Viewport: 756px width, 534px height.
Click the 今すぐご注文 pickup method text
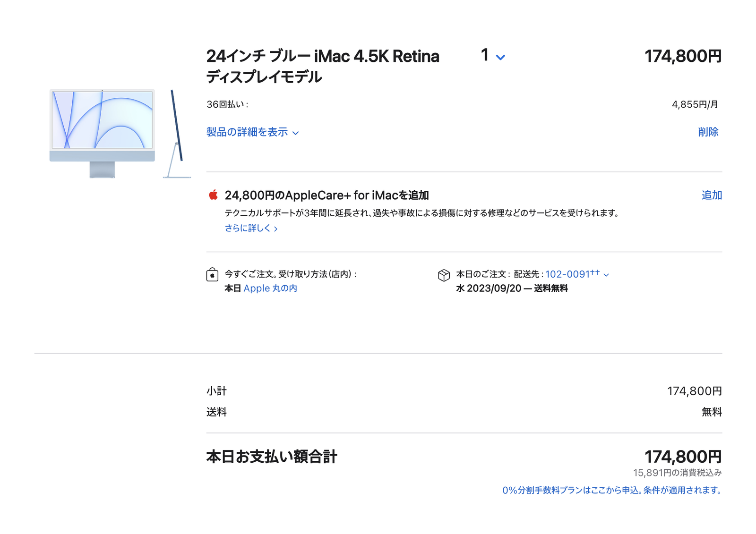(x=290, y=274)
